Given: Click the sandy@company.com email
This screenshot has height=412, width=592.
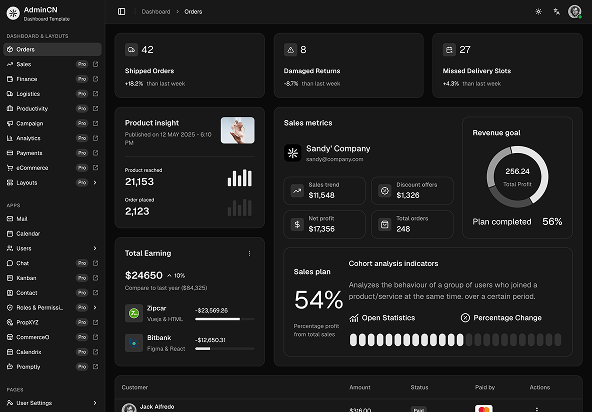Looking at the screenshot, I should coord(335,159).
